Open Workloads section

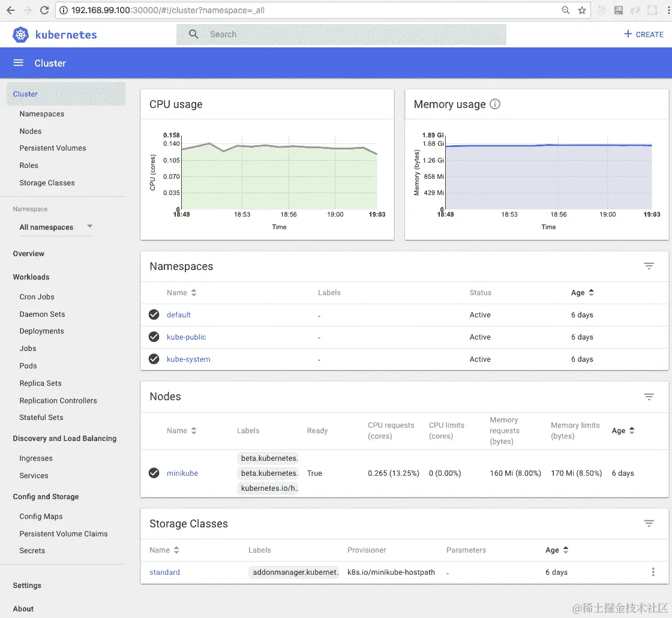click(31, 277)
